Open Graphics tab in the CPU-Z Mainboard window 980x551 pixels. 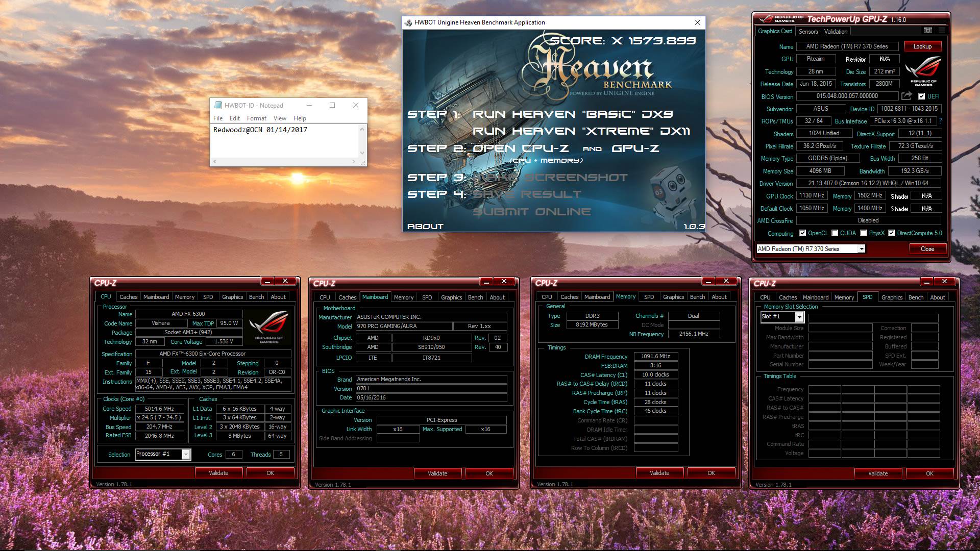pyautogui.click(x=451, y=297)
